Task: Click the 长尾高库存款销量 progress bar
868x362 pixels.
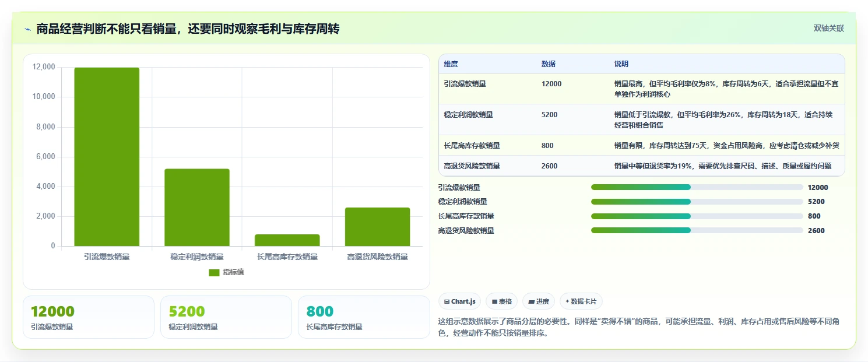Action: (x=697, y=216)
